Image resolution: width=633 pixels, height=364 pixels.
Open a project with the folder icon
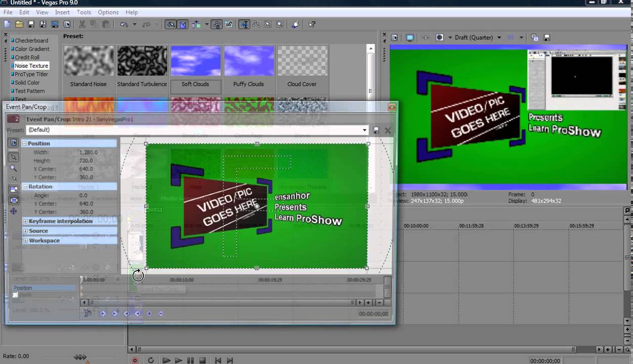(x=19, y=24)
